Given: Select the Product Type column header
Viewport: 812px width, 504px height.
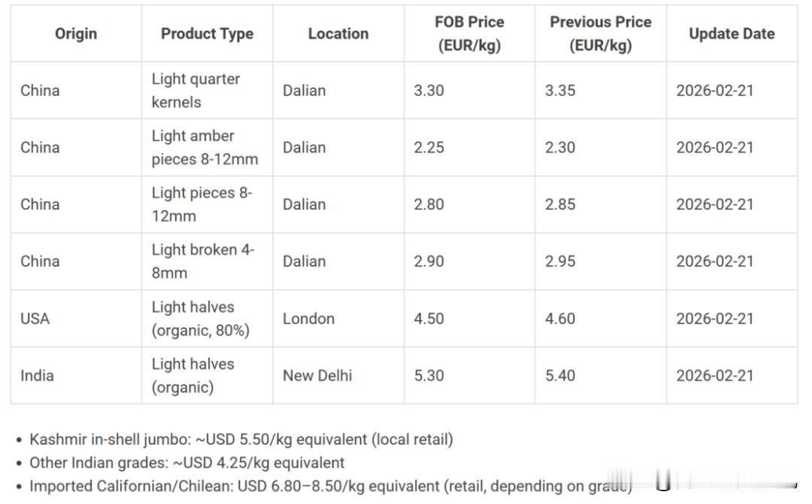Looking at the screenshot, I should pos(208,34).
